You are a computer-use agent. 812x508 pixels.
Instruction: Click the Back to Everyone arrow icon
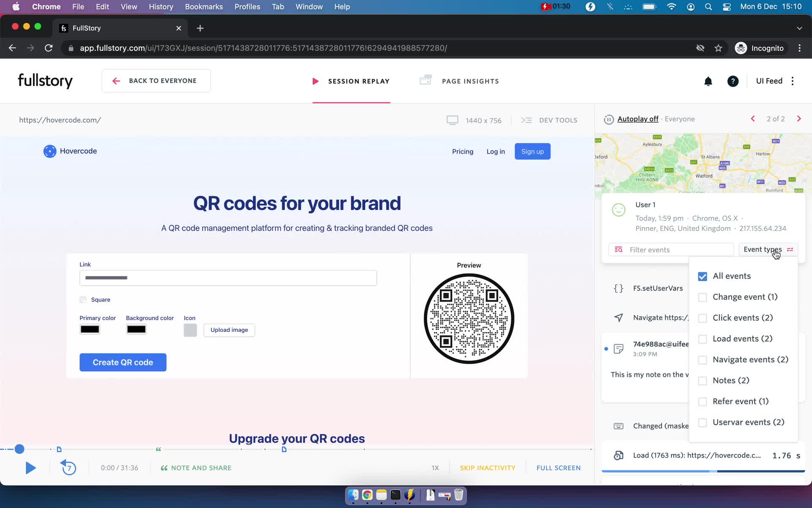116,81
